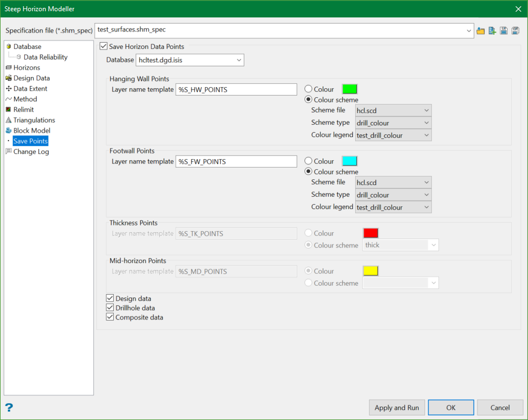Open Hanging Wall Scheme file dropdown
Image resolution: width=528 pixels, height=420 pixels.
coord(393,110)
